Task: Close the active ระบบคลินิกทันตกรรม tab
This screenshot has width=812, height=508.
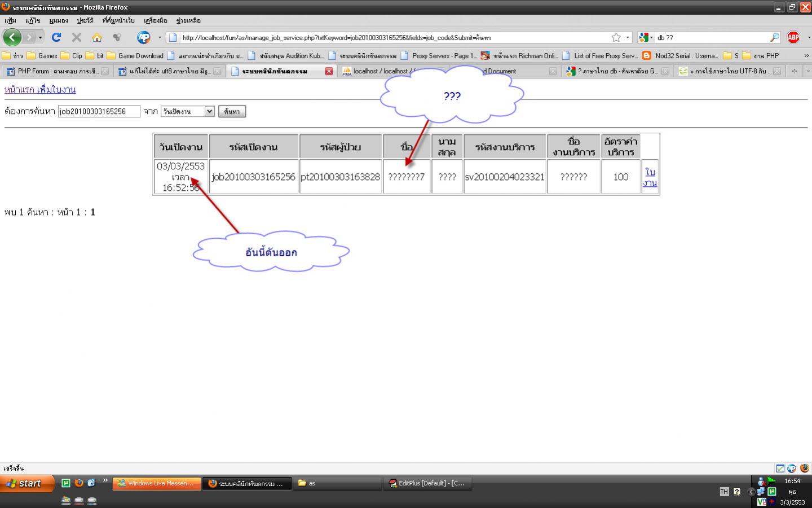Action: (329, 71)
